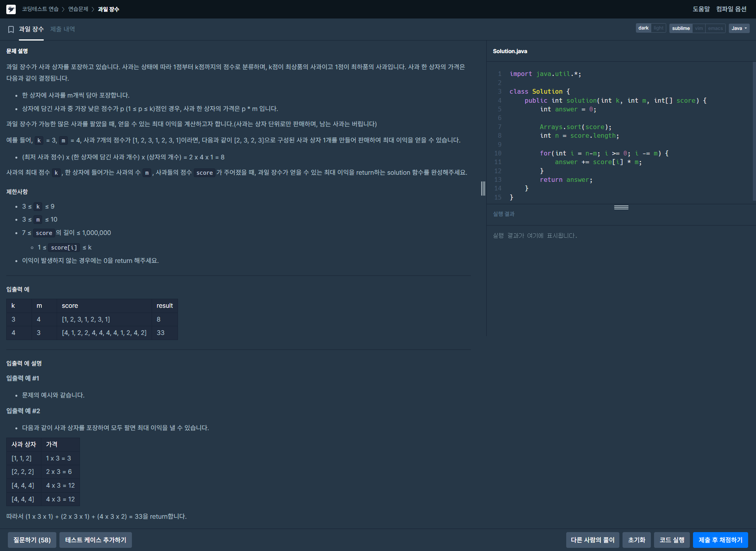Click 테스트 케이스 추가하기 button
Screen dimensions: 756x551
coord(96,540)
